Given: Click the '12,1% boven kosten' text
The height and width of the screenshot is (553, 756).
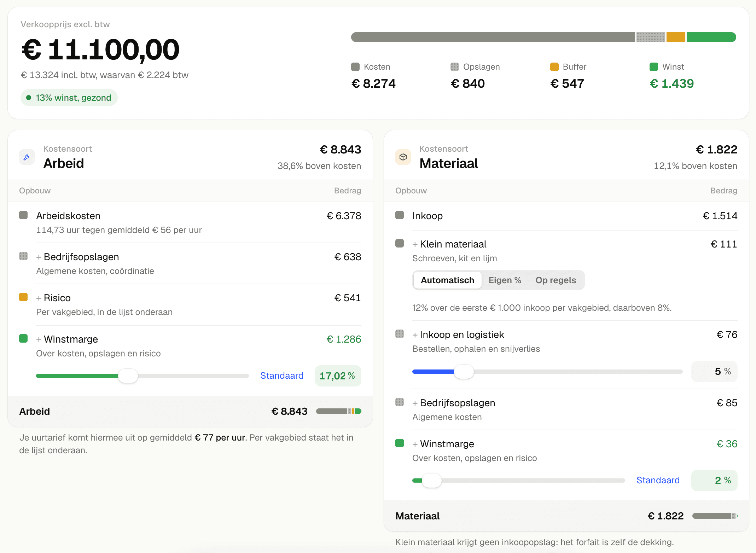Looking at the screenshot, I should click(696, 166).
